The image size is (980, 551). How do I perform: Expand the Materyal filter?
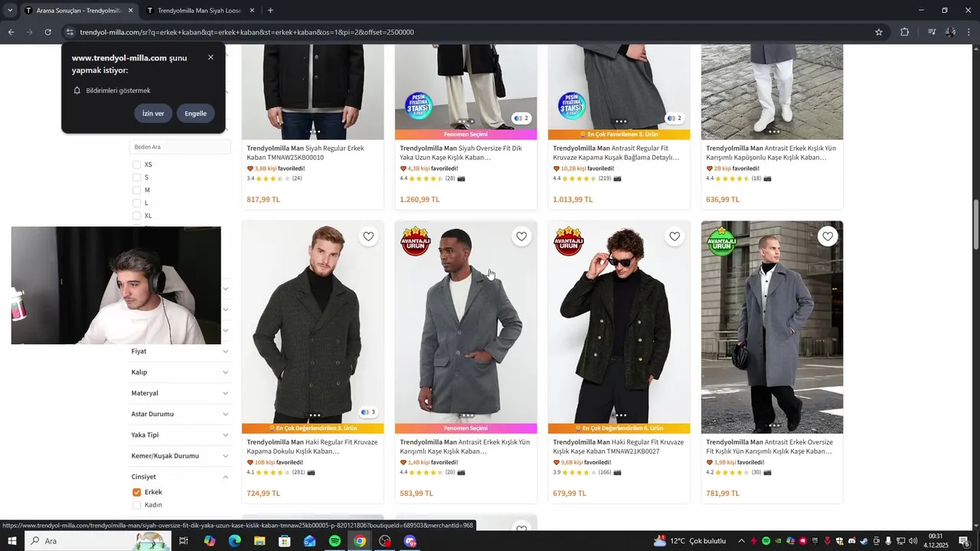click(180, 393)
